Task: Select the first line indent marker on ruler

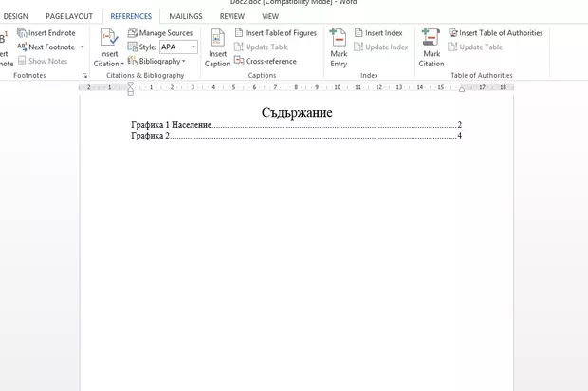Action: (130, 84)
